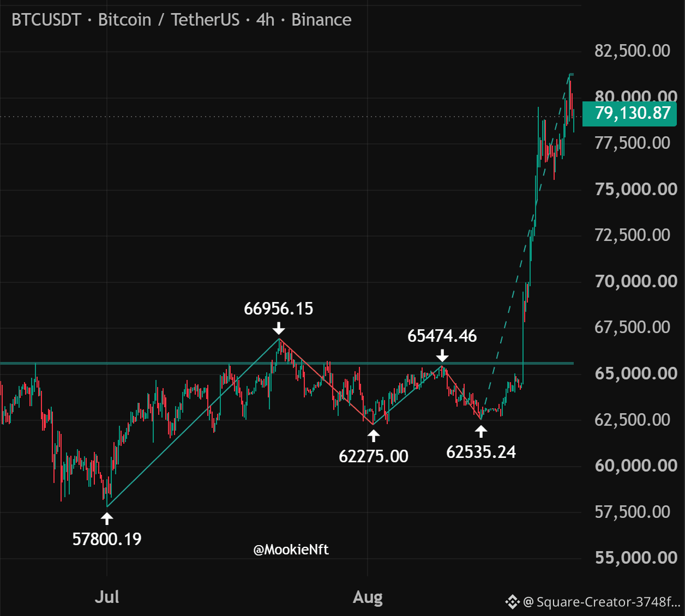Click the 62275.00 swing low label
The height and width of the screenshot is (616, 685).
click(374, 456)
